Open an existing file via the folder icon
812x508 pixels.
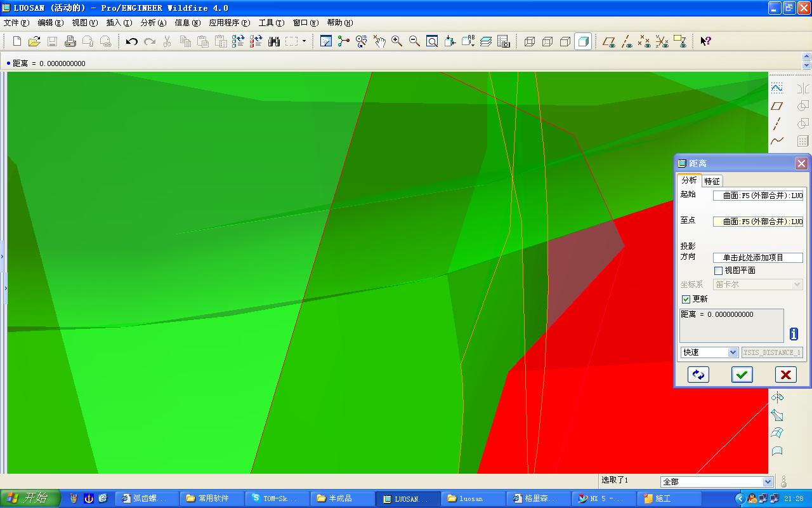(x=34, y=41)
